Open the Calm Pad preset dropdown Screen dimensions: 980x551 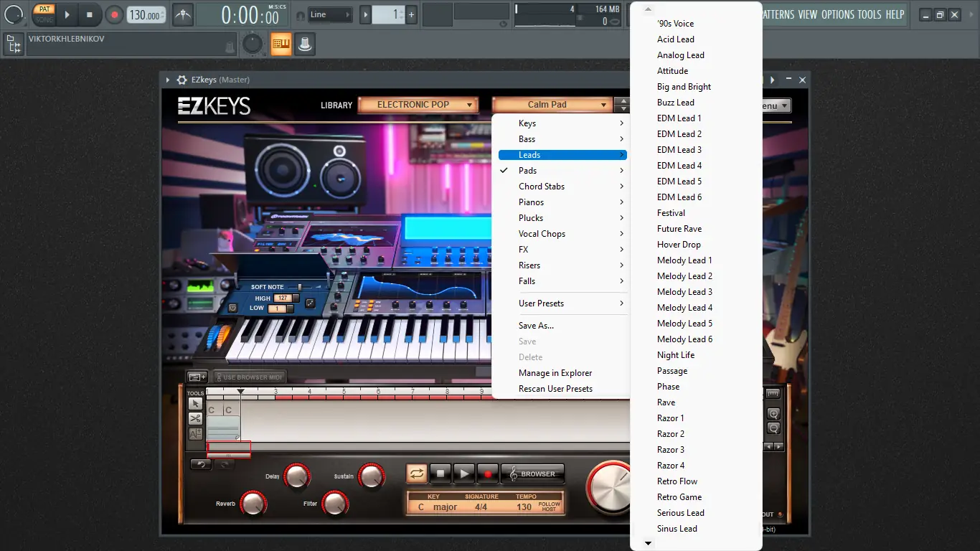click(x=552, y=105)
